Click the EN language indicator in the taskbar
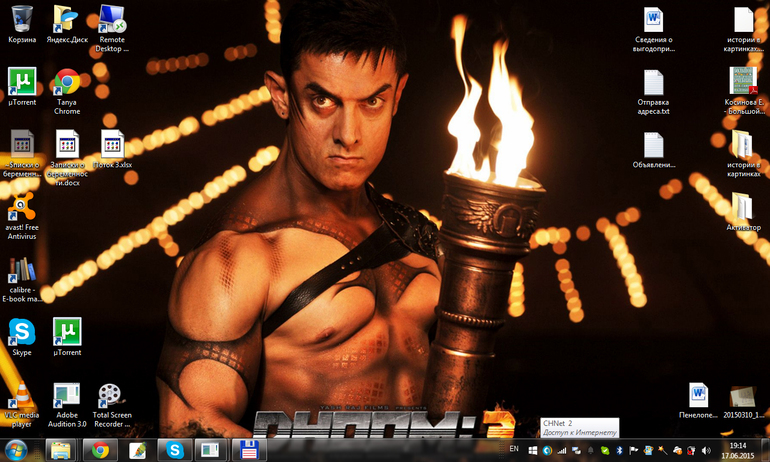This screenshot has width=770, height=462. [514, 449]
